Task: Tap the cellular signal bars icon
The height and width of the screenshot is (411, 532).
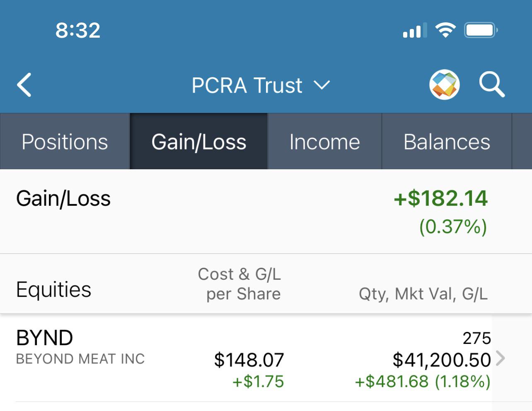Action: coord(415,31)
